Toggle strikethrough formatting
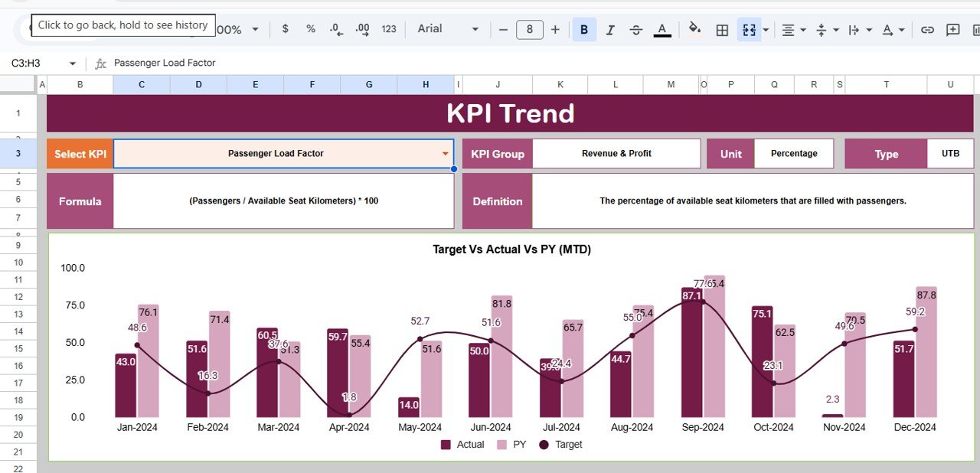The height and width of the screenshot is (473, 980). pyautogui.click(x=636, y=30)
